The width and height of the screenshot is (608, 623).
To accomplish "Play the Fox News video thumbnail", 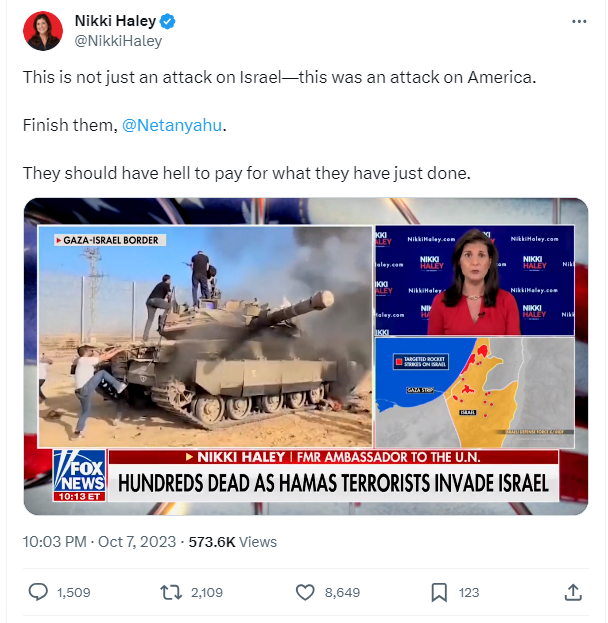I will click(x=306, y=356).
